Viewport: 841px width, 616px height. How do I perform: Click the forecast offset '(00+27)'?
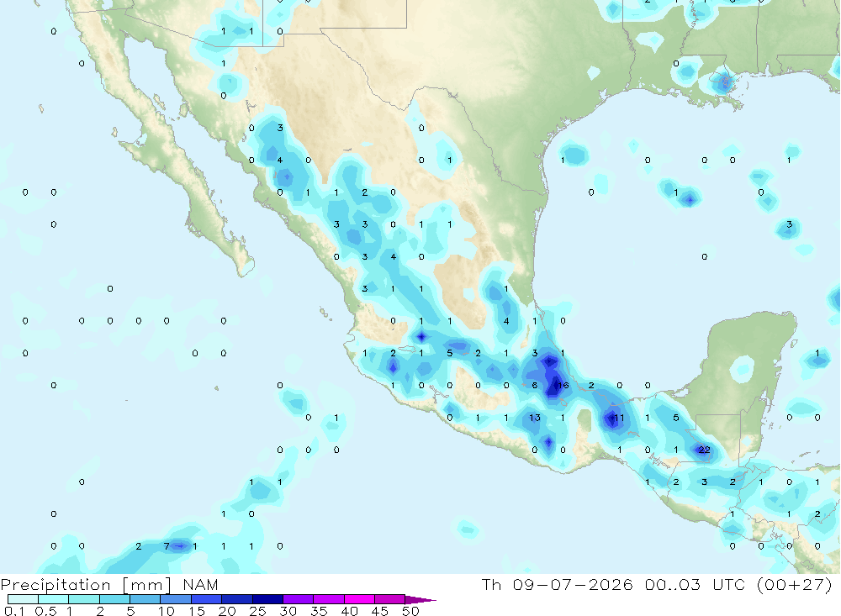(x=795, y=584)
